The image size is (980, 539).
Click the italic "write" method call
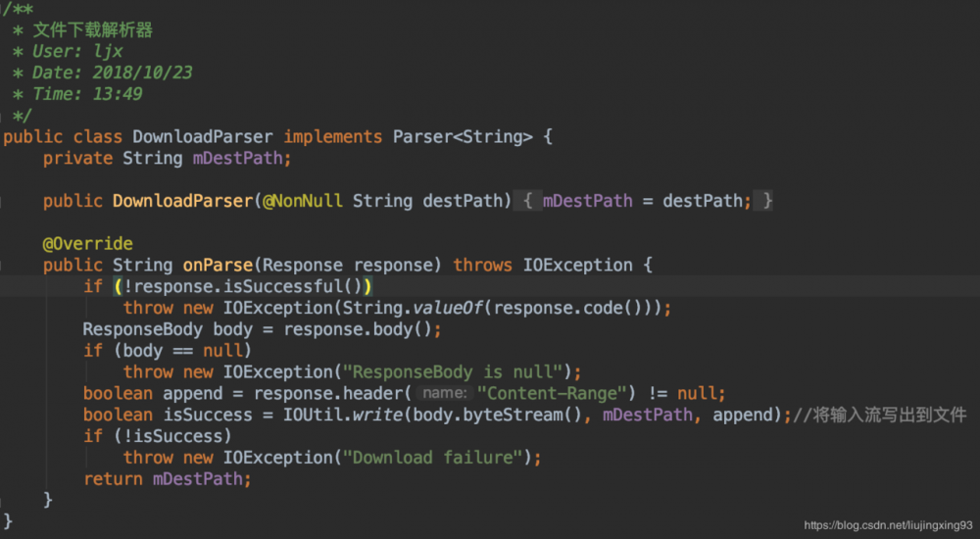[377, 415]
